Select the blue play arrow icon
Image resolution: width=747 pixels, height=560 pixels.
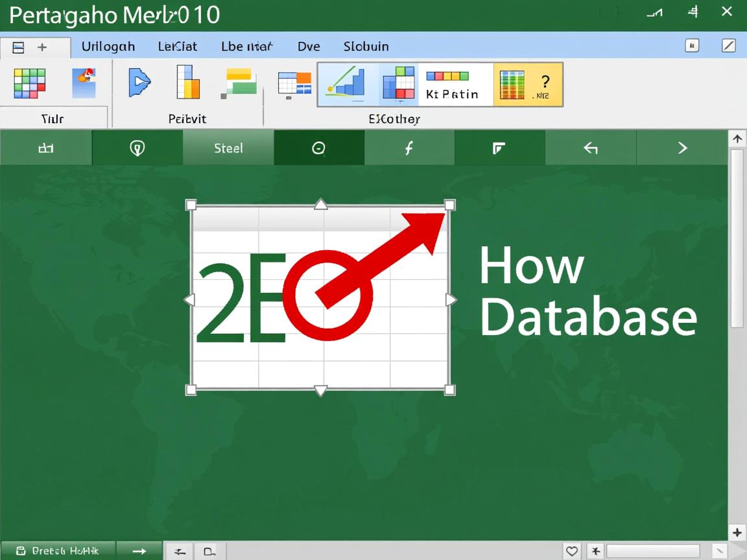140,83
